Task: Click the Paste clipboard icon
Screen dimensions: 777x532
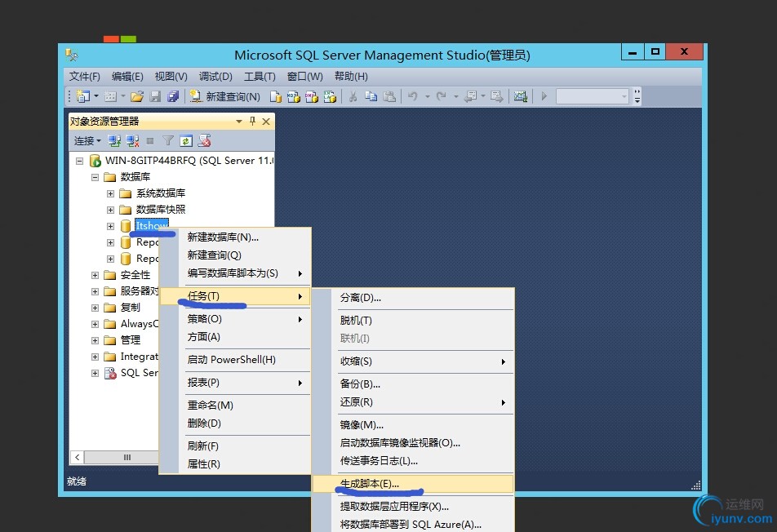Action: pyautogui.click(x=389, y=96)
